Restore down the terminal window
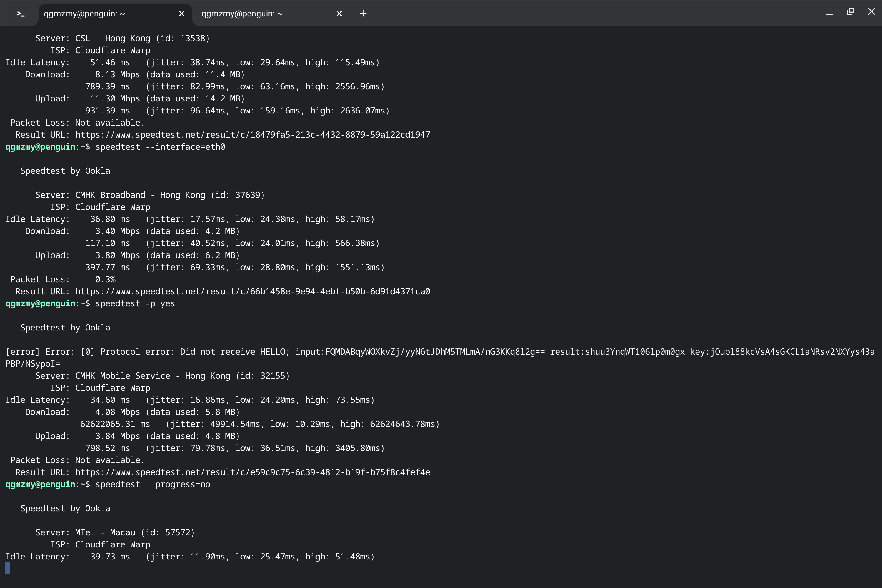The height and width of the screenshot is (588, 882). click(850, 12)
